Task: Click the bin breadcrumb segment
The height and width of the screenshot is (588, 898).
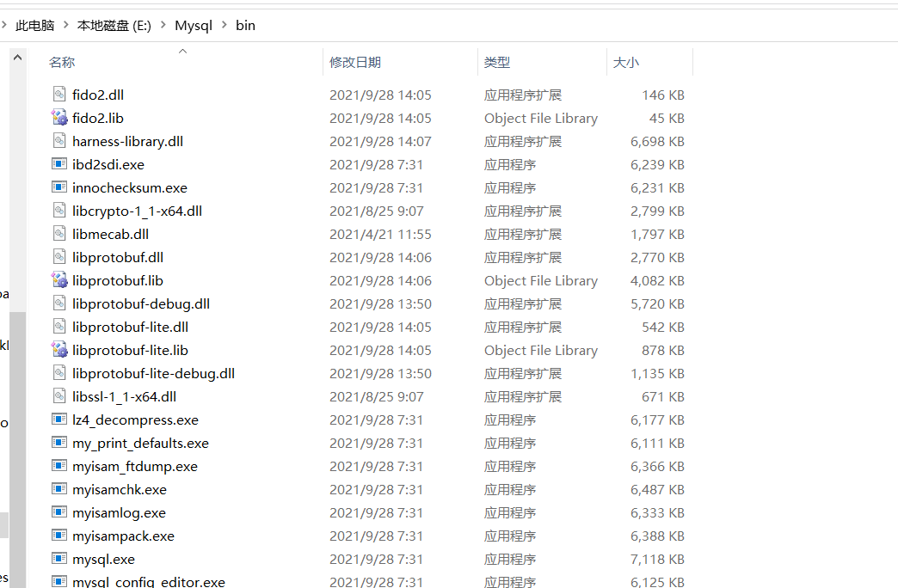Action: [246, 25]
